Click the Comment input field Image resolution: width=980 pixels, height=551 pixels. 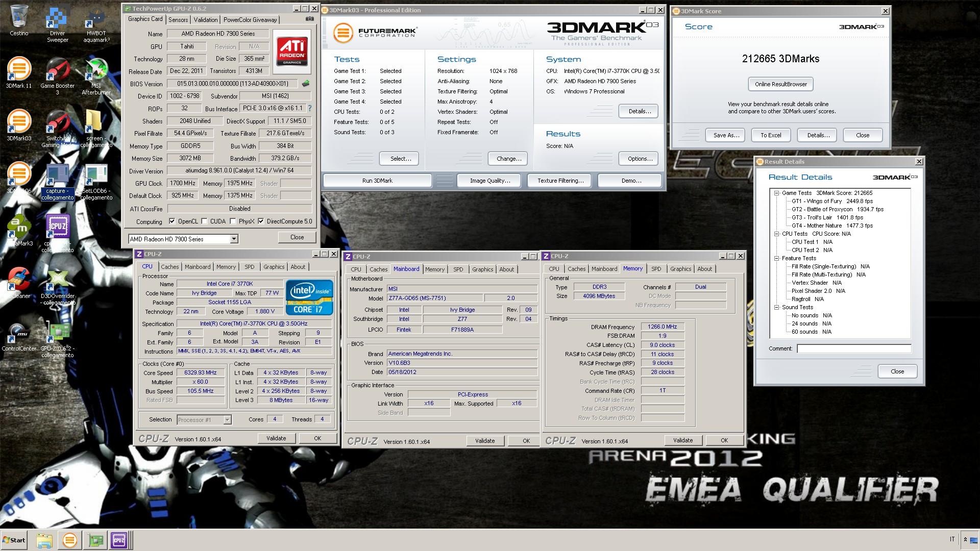(x=853, y=348)
